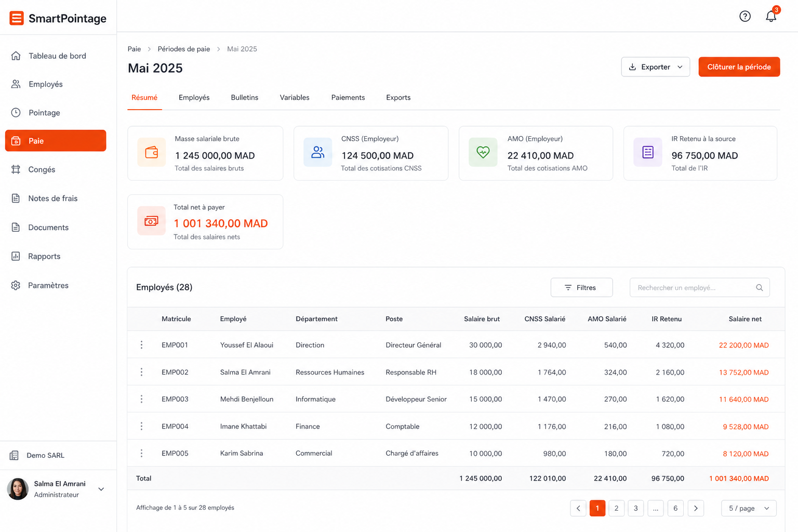This screenshot has height=532, width=798.
Task: Open row actions for EMP005
Action: click(141, 453)
